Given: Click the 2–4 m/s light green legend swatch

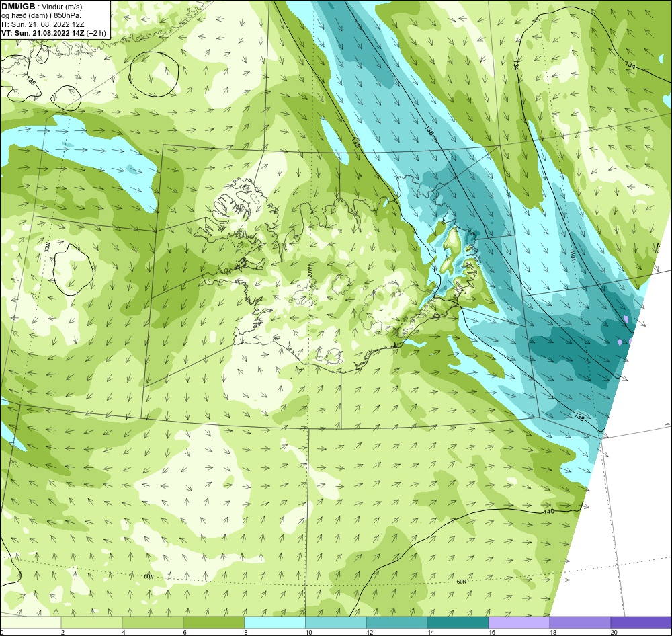Looking at the screenshot, I should 91,623.
